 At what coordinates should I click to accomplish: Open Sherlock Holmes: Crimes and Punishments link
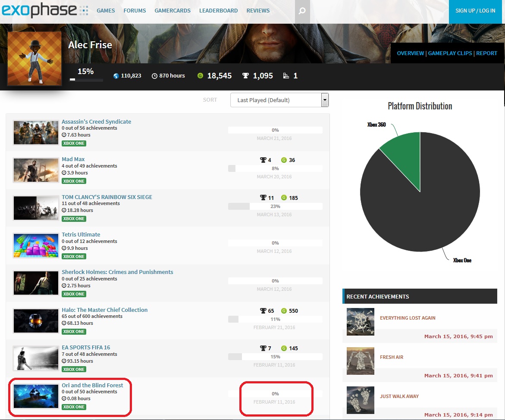tap(117, 272)
